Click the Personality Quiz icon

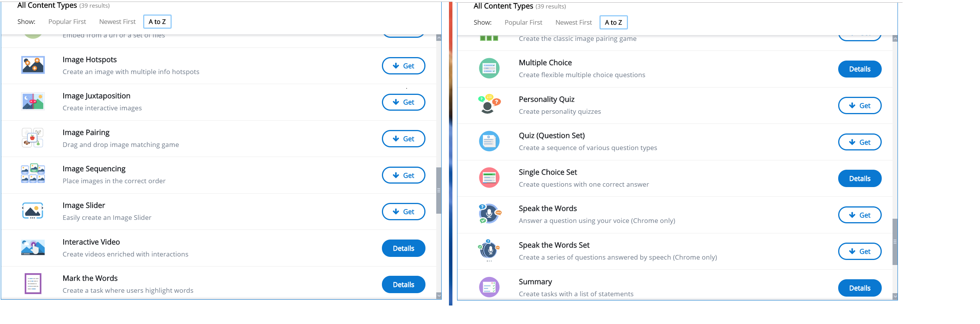[489, 105]
